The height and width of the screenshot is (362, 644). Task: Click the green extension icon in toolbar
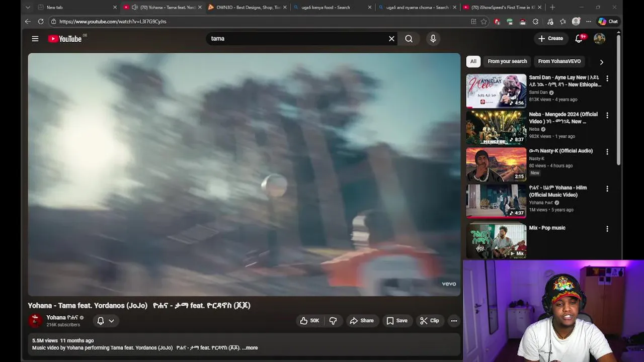[510, 22]
